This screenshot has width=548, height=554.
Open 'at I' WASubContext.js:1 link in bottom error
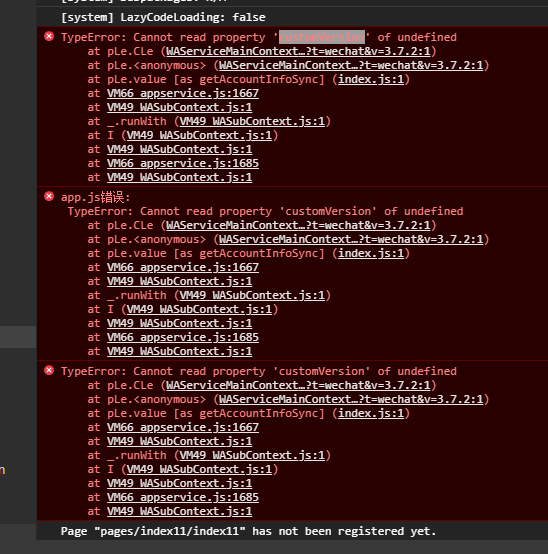(x=199, y=469)
